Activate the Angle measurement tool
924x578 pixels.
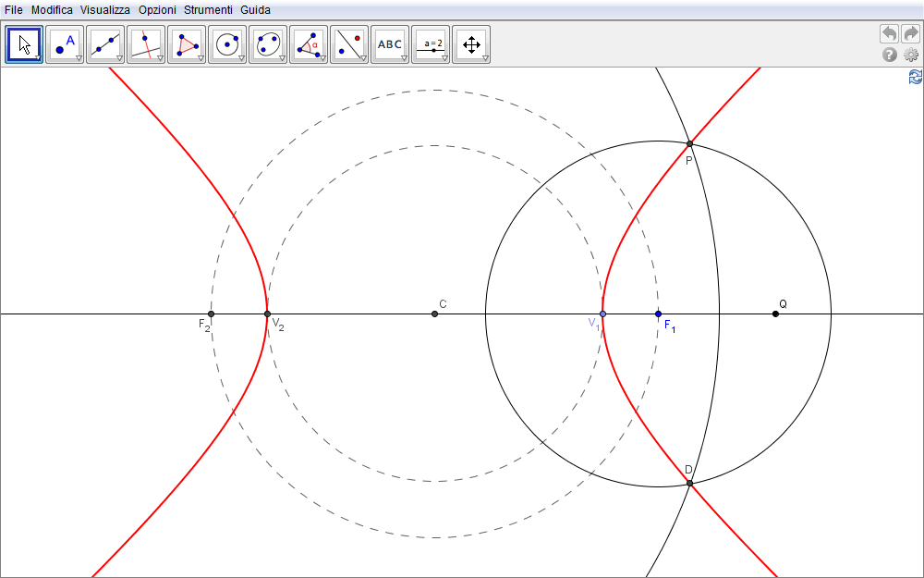[x=309, y=44]
